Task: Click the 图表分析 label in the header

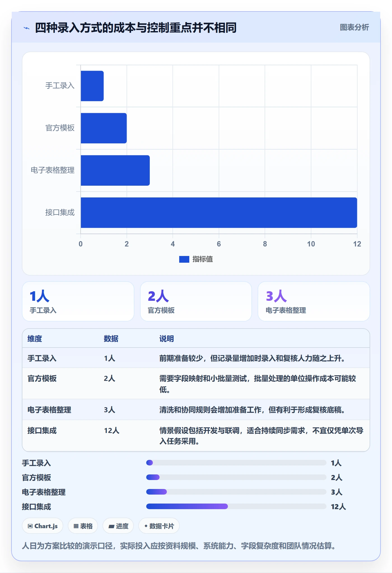Action: coord(354,27)
